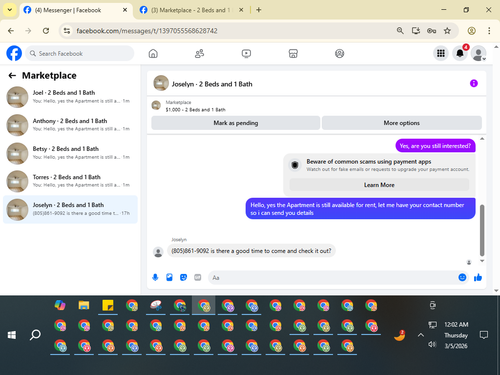Open password manager key icon
500x375 pixels.
(431, 31)
